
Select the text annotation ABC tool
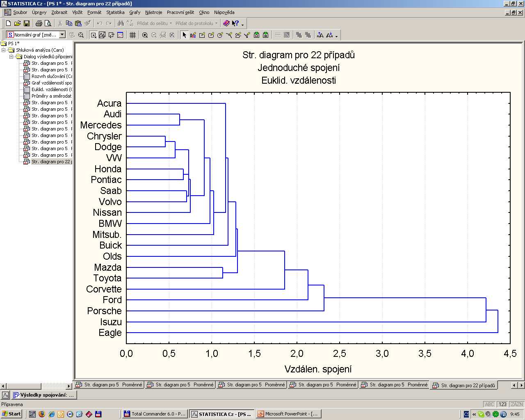point(193,35)
